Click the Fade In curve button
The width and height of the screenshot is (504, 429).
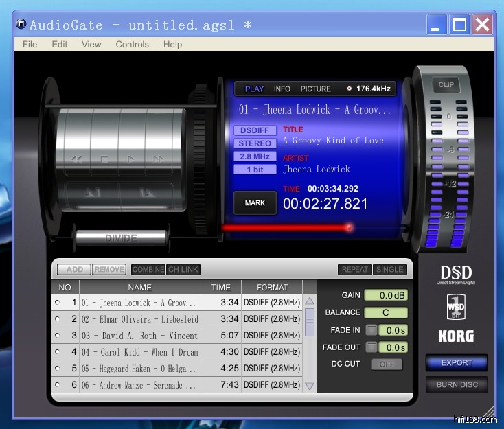pyautogui.click(x=371, y=331)
